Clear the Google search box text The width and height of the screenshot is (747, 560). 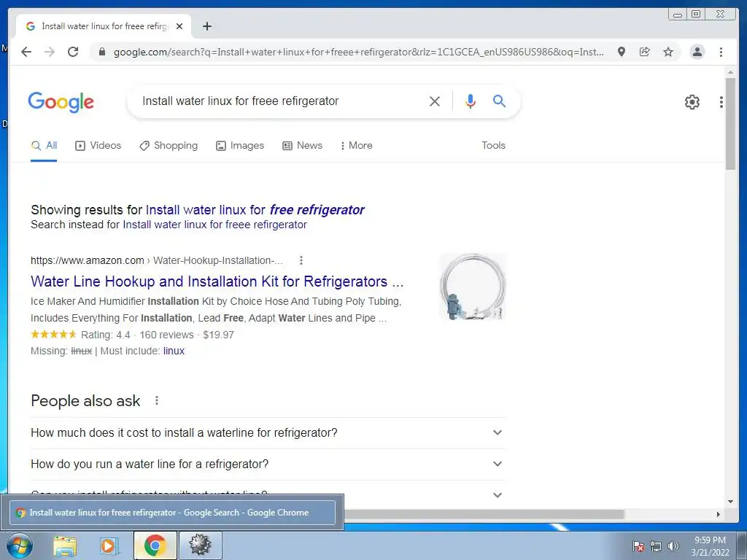click(435, 101)
